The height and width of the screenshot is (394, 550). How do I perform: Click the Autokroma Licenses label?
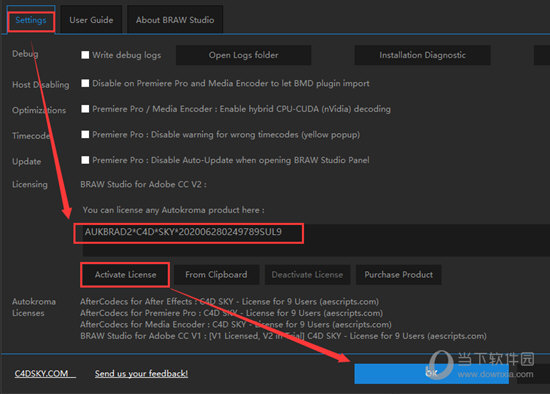click(34, 307)
